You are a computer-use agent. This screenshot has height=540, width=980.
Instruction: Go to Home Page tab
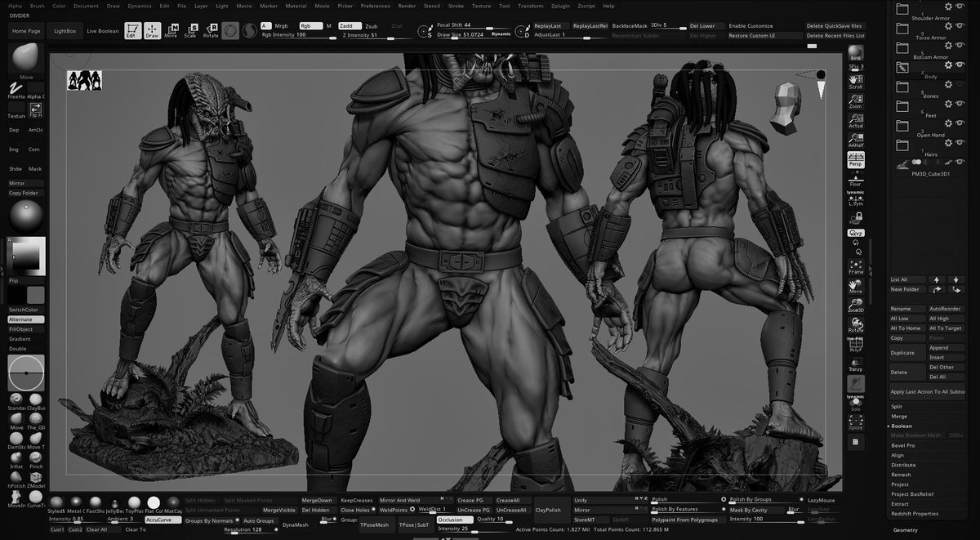(x=26, y=31)
